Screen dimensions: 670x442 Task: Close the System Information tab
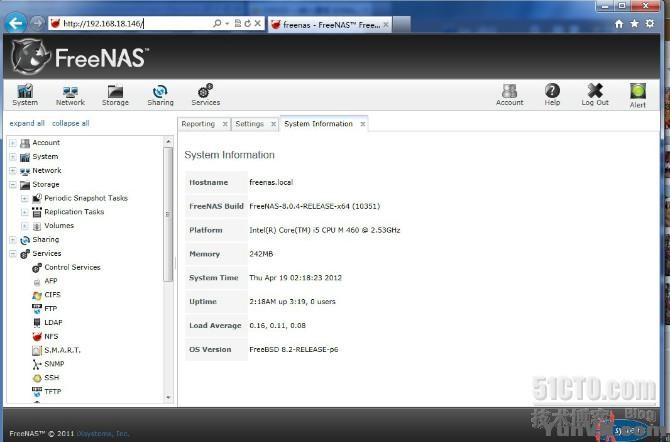click(362, 124)
